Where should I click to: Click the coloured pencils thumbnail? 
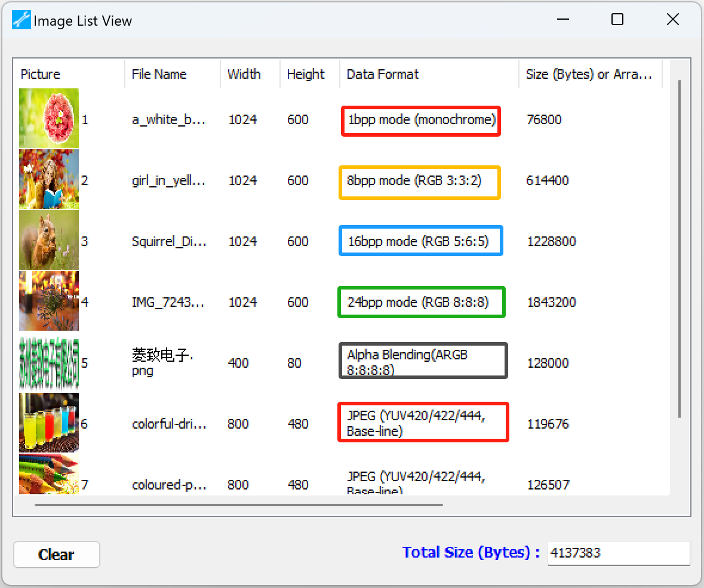[x=49, y=474]
